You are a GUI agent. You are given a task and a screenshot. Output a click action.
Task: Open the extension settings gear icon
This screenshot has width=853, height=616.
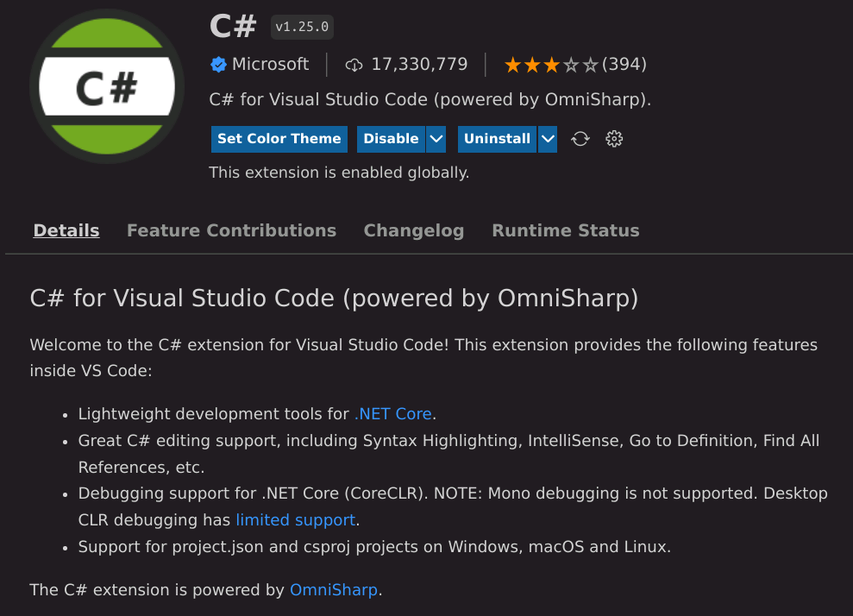[x=613, y=138]
